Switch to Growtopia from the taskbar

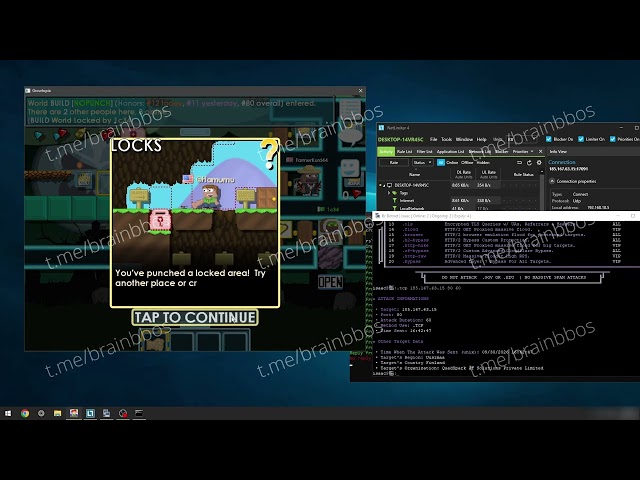(x=74, y=413)
